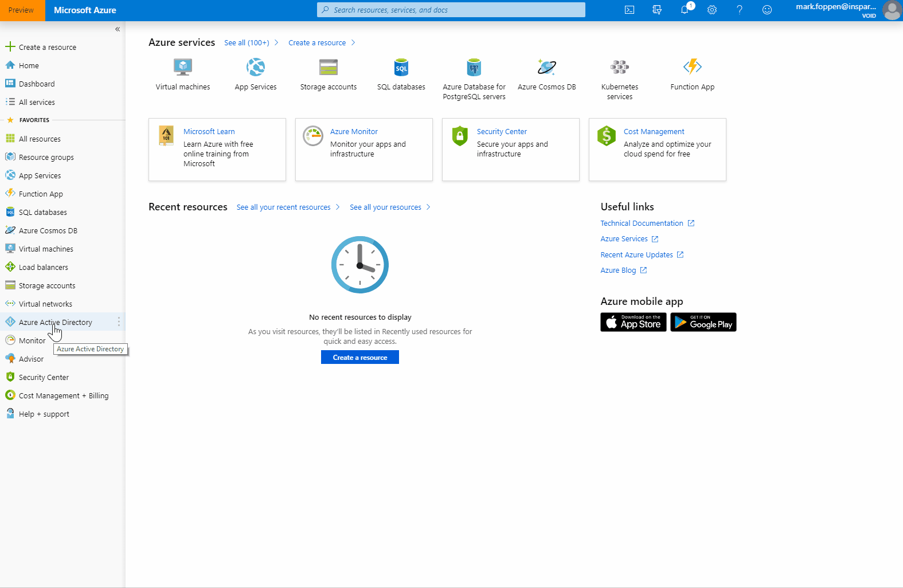This screenshot has height=588, width=903.
Task: Open the account avatar menu
Action: 892,10
